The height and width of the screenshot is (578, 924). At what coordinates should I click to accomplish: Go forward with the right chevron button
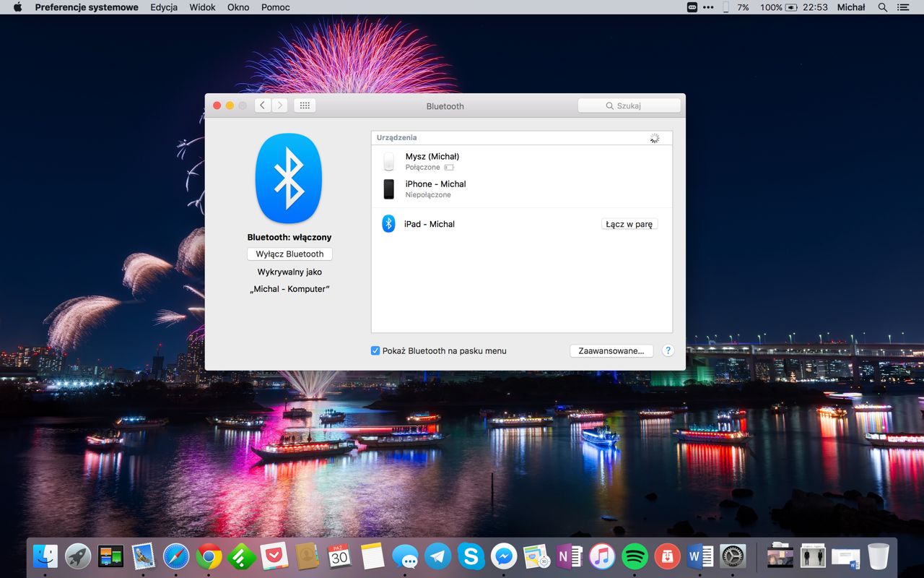pyautogui.click(x=280, y=105)
